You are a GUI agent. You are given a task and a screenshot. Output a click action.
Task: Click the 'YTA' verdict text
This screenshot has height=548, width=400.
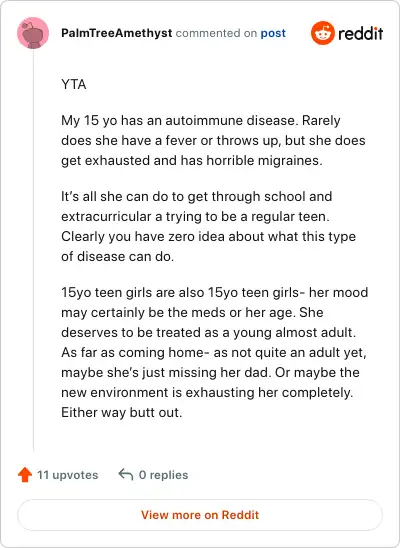click(x=74, y=85)
